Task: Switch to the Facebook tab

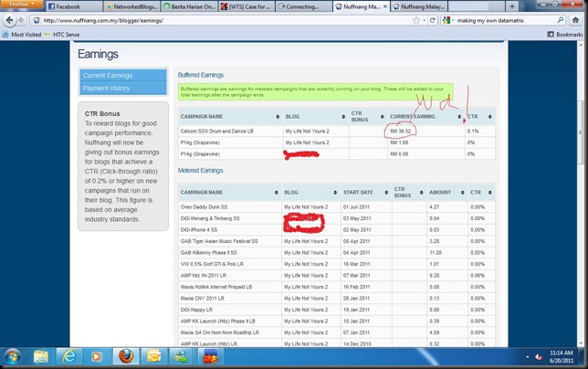Action: [x=74, y=6]
